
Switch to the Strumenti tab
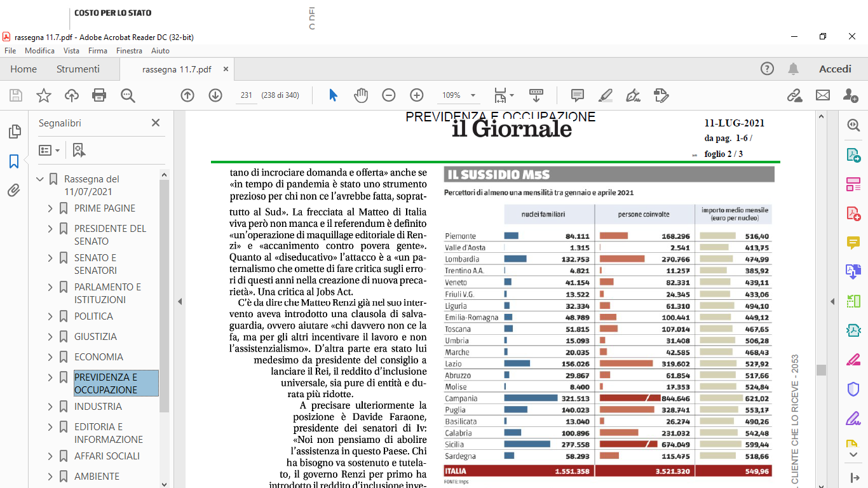click(x=78, y=69)
